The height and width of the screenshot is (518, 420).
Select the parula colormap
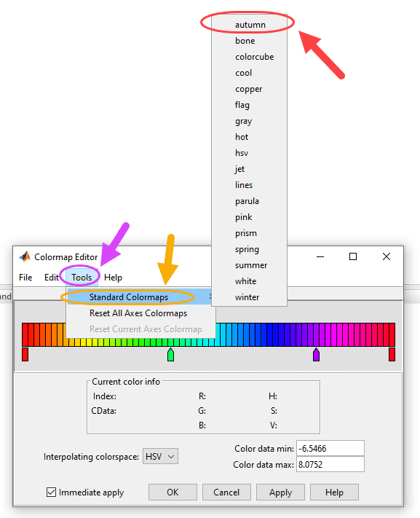coord(249,201)
